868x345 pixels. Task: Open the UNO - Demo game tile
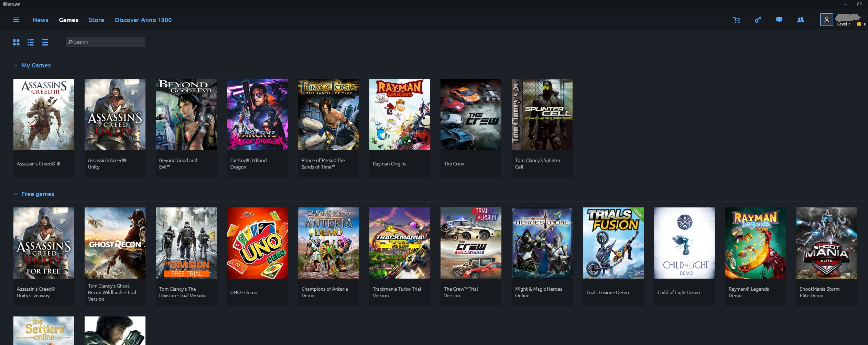tap(257, 257)
